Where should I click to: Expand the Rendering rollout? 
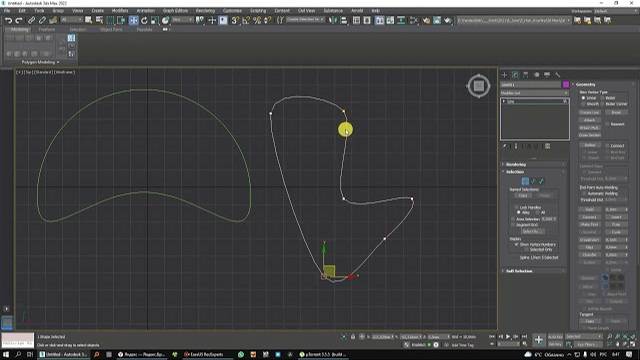(x=534, y=164)
